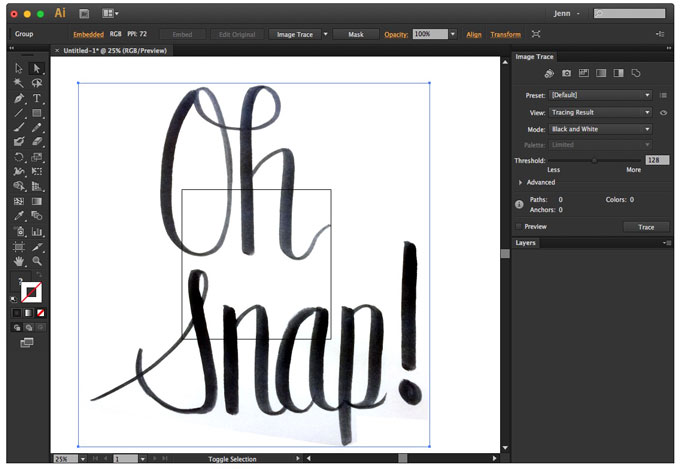680x469 pixels.
Task: Click the Mask button in control bar
Action: [x=356, y=34]
